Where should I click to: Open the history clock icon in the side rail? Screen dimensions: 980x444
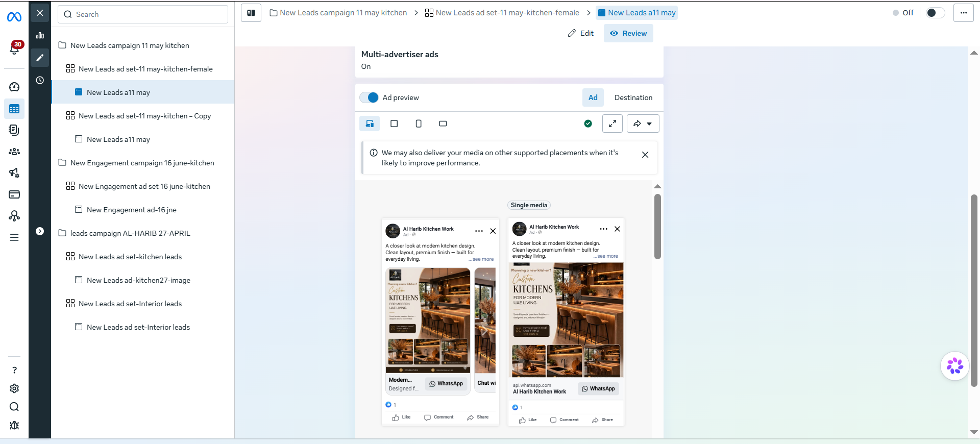[40, 80]
